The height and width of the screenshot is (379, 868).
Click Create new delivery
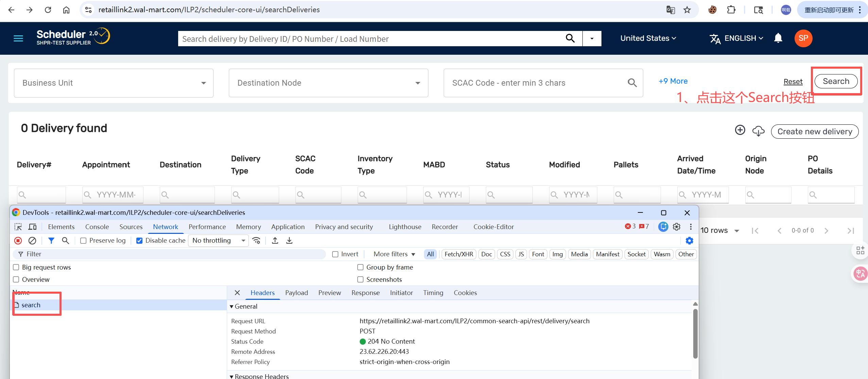point(815,132)
